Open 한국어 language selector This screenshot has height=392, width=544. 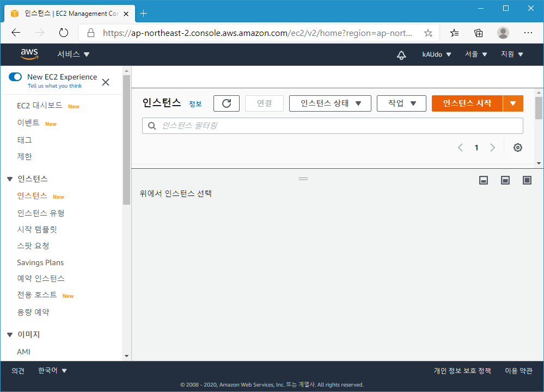tap(52, 370)
